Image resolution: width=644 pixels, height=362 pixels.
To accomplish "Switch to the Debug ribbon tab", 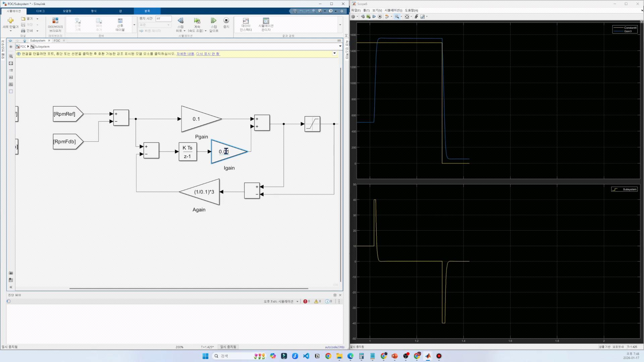I will click(x=40, y=11).
